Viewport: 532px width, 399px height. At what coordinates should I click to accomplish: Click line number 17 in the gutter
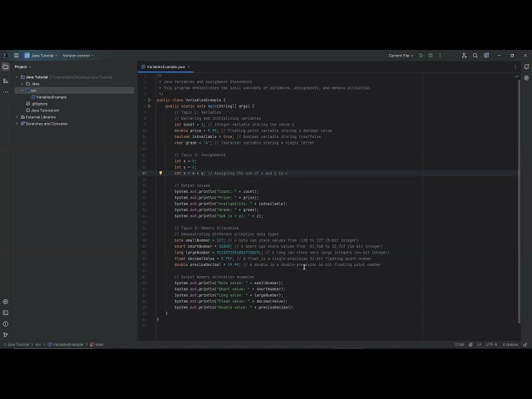[145, 173]
